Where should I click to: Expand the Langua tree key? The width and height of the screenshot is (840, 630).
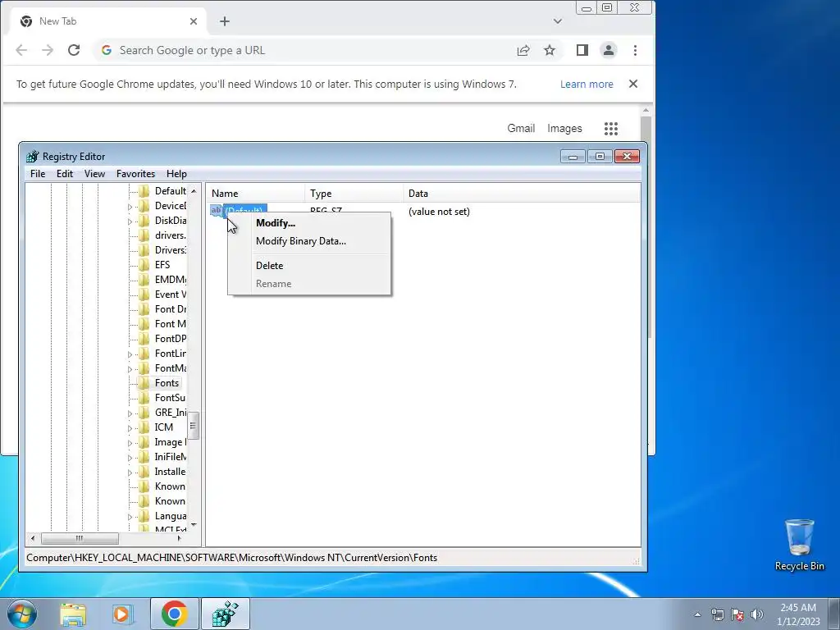tap(130, 517)
